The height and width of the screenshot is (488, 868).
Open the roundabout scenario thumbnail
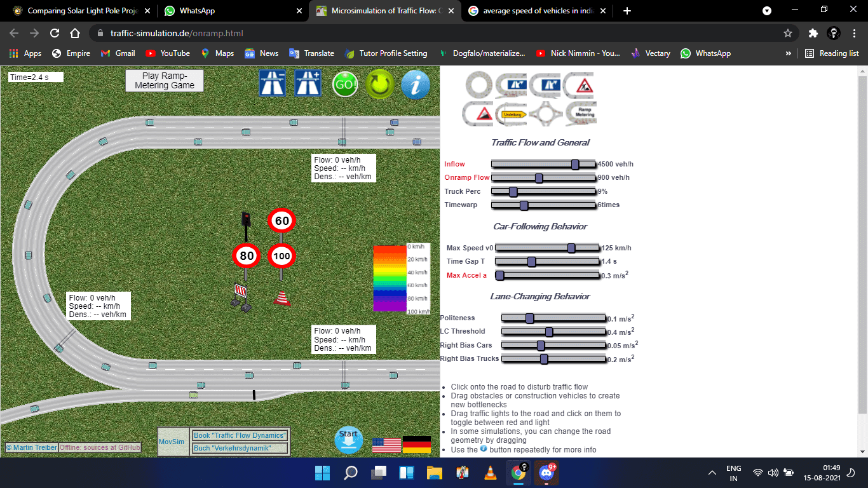[545, 113]
